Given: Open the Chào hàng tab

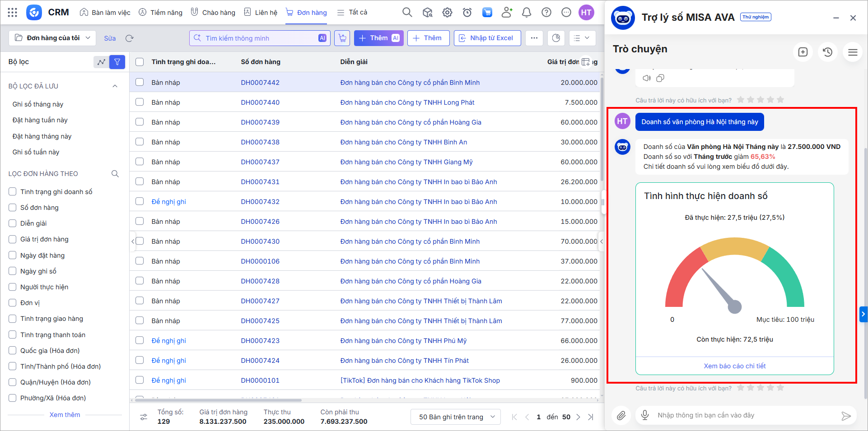Looking at the screenshot, I should 213,13.
